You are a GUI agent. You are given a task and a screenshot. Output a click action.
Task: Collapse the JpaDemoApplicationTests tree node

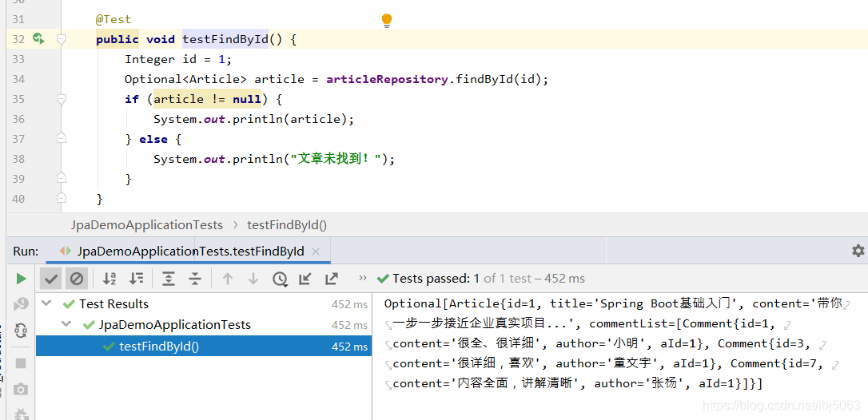67,323
